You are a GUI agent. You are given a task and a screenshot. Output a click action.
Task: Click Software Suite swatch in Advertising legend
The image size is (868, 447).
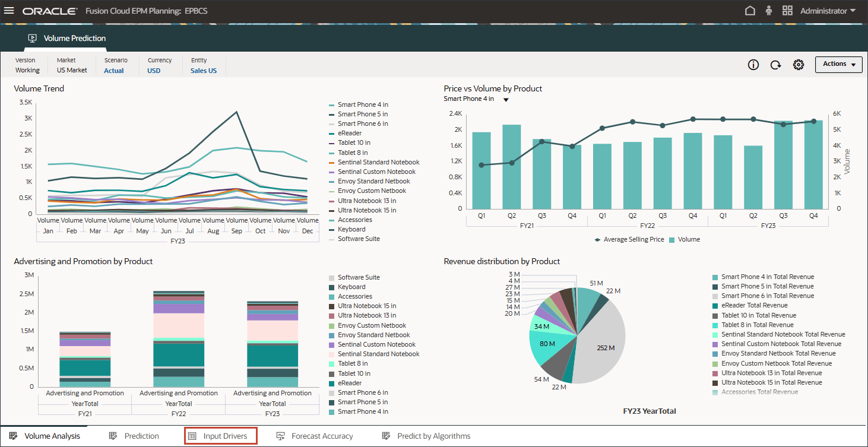pos(332,278)
